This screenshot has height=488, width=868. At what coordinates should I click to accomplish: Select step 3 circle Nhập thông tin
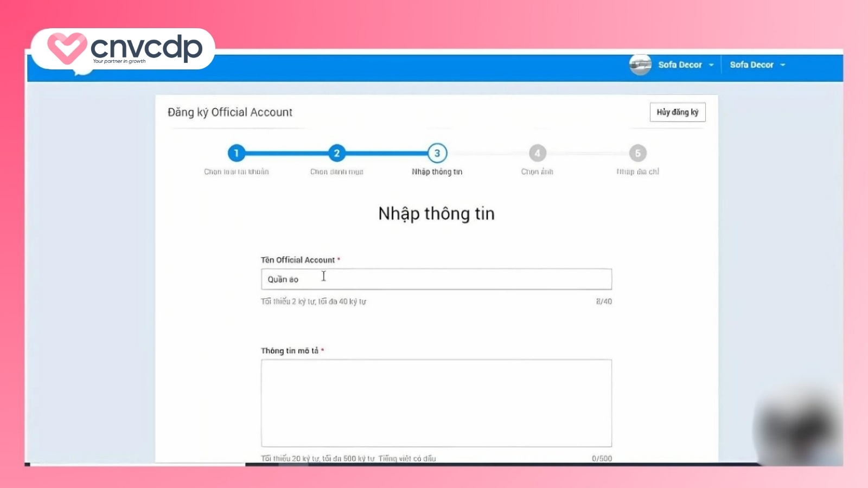[x=437, y=153]
